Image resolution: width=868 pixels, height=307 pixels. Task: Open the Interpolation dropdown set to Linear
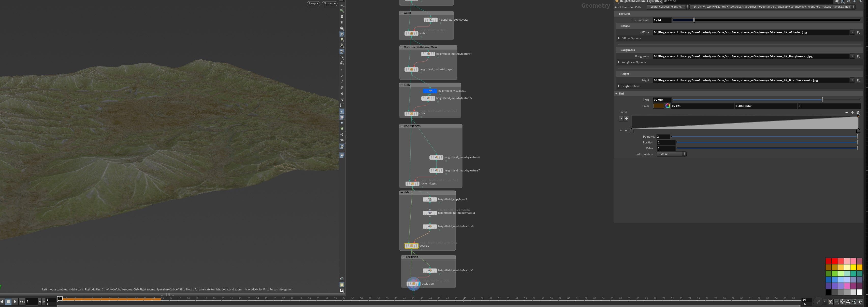[671, 154]
